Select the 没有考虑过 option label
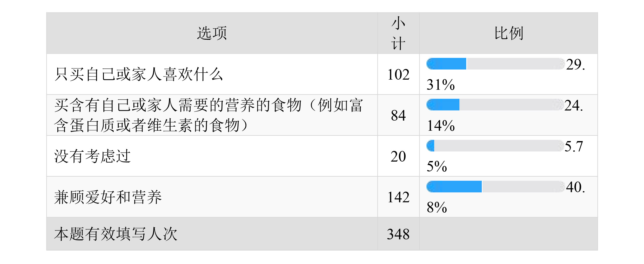 (x=92, y=156)
